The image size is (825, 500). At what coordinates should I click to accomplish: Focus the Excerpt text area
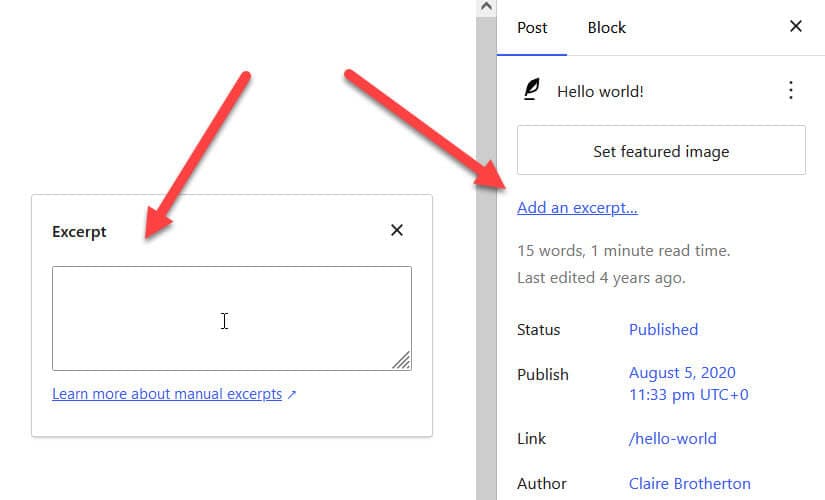(x=232, y=318)
